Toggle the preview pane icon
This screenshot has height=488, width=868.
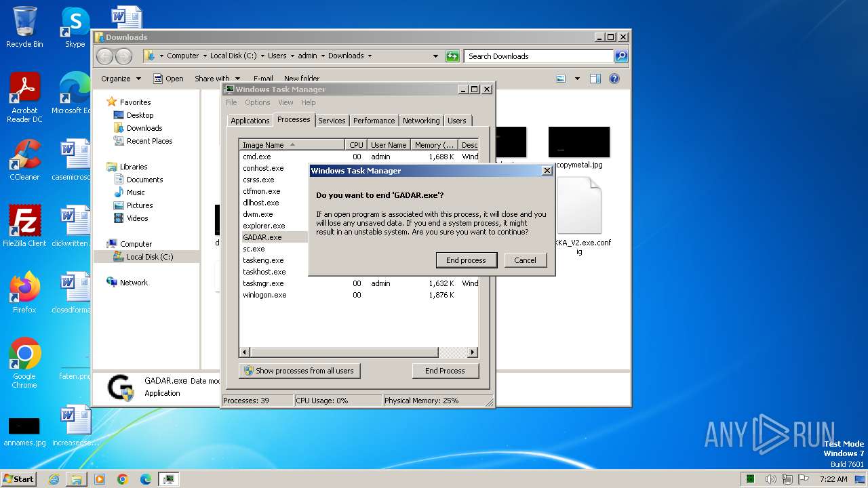pyautogui.click(x=595, y=79)
